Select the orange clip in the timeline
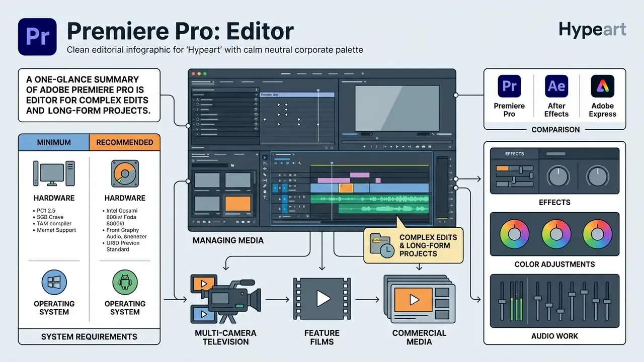The height and width of the screenshot is (362, 644). 346,188
